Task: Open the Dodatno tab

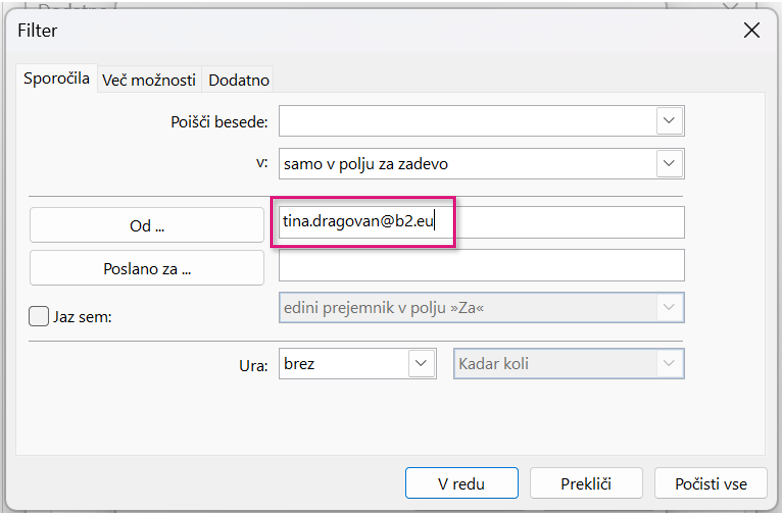Action: [x=239, y=80]
